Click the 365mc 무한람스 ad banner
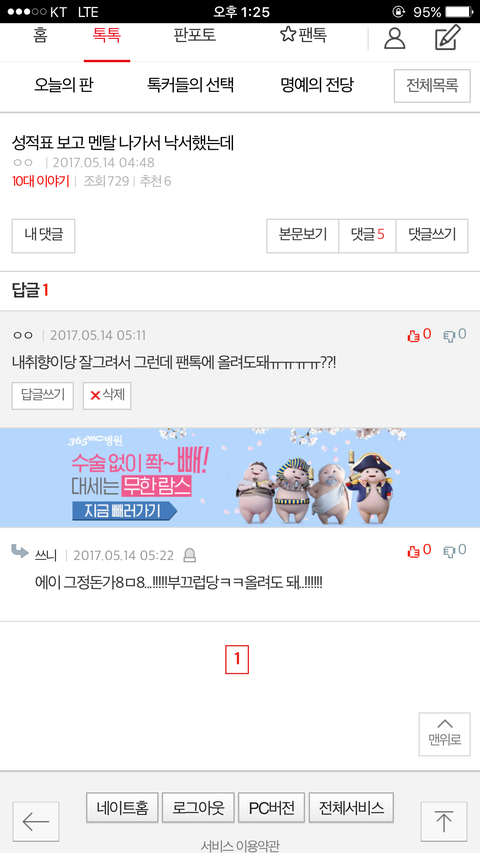Viewport: 480px width, 853px height. [240, 477]
